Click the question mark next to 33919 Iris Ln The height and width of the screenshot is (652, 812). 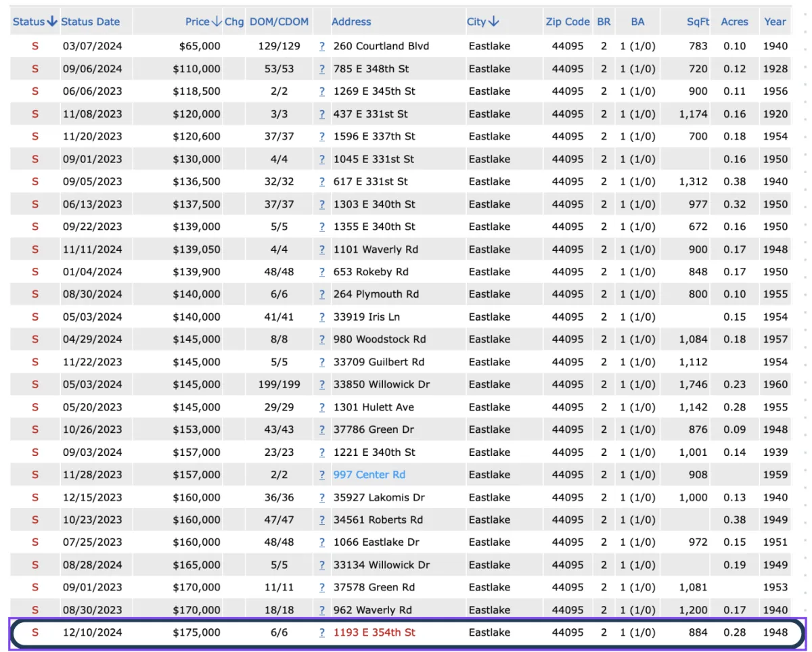322,317
